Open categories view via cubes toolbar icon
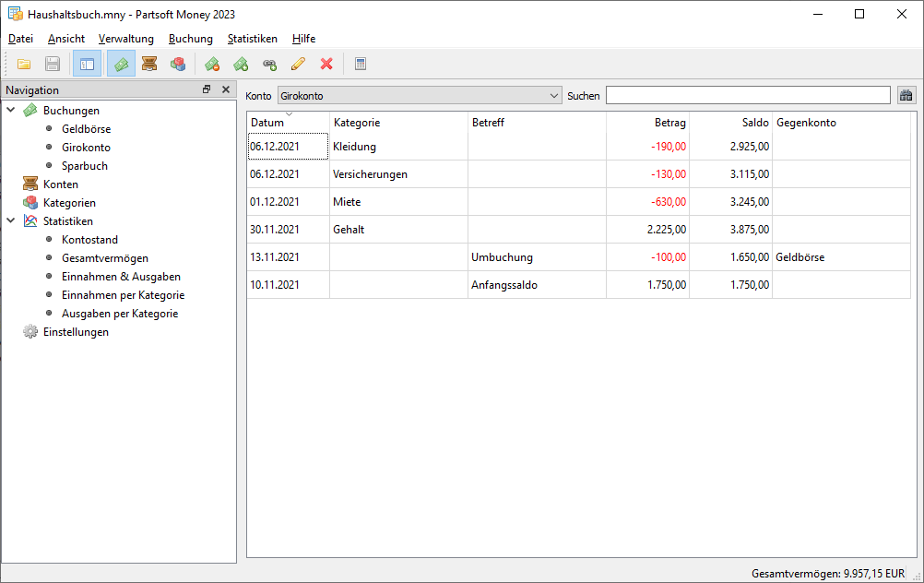924x583 pixels. (x=177, y=64)
